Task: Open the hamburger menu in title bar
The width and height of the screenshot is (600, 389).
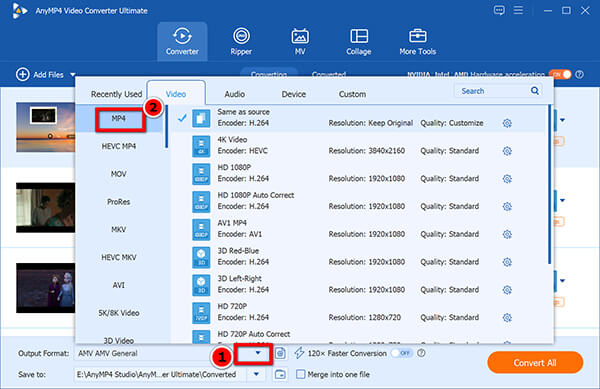Action: point(518,10)
